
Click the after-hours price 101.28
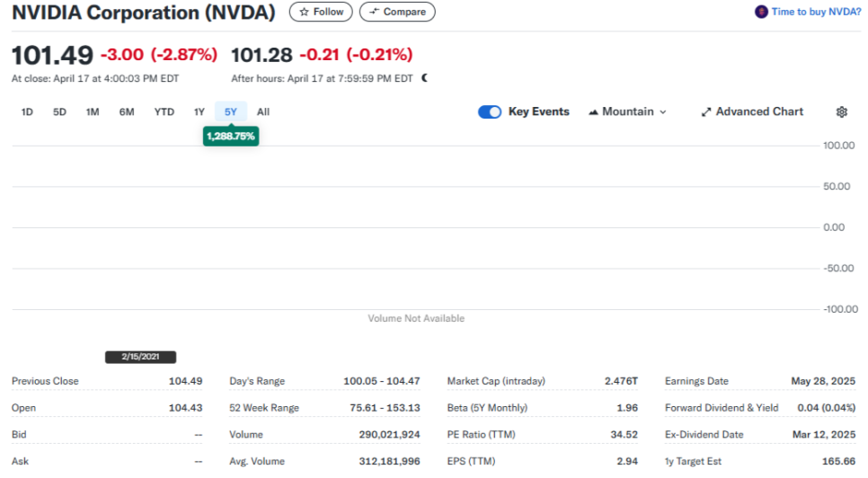tap(261, 55)
